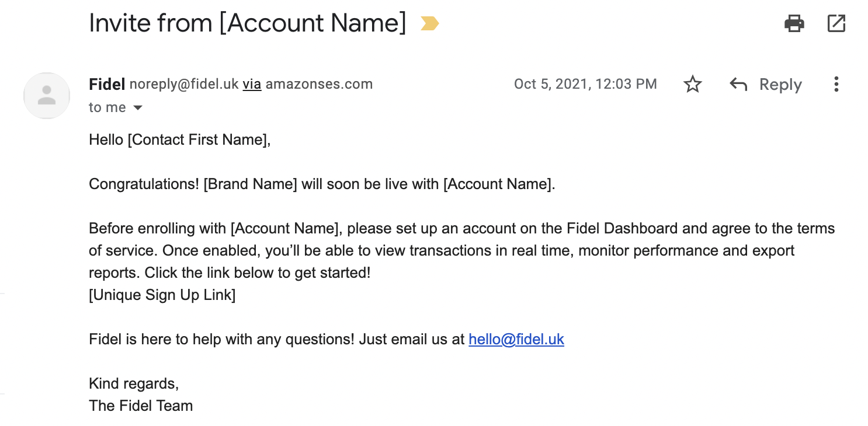Click the noreply@fidel.uk sender address
868x426 pixels.
[x=184, y=84]
